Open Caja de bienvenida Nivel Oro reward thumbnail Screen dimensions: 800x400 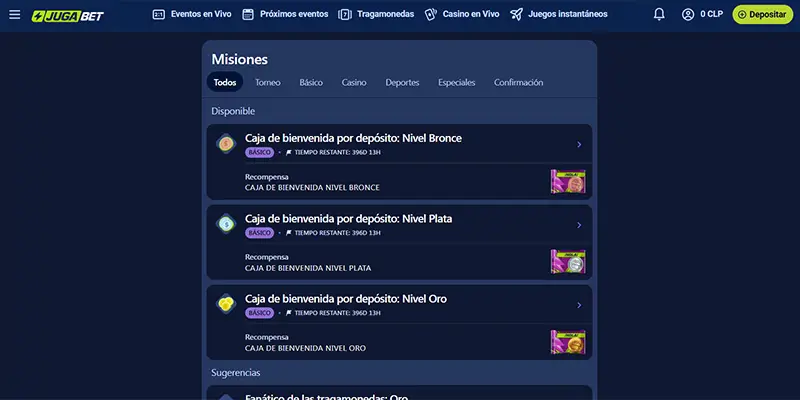568,342
